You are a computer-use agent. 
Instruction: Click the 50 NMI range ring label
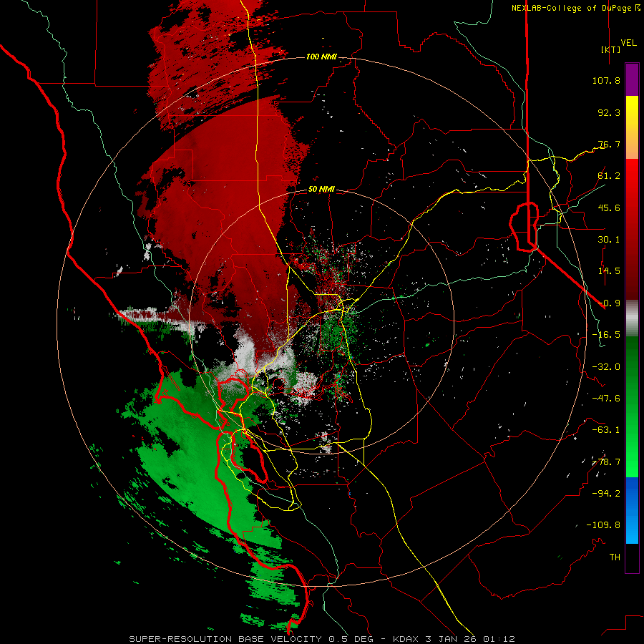321,190
